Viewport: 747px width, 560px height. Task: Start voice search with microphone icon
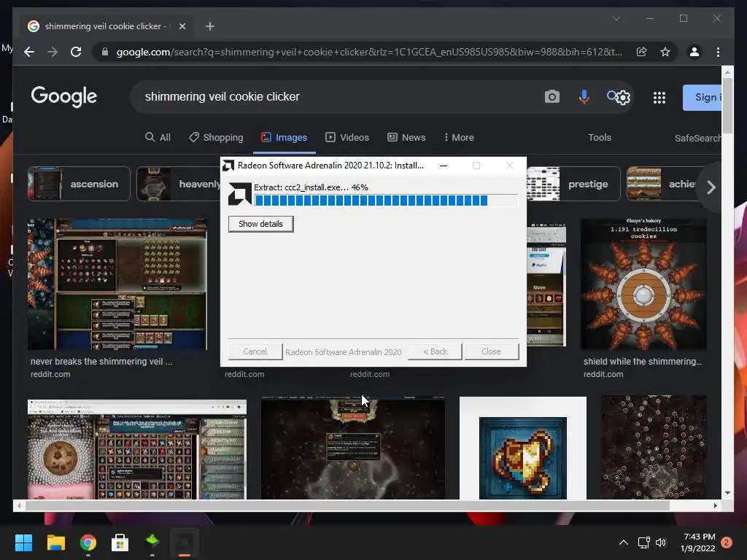[x=584, y=97]
